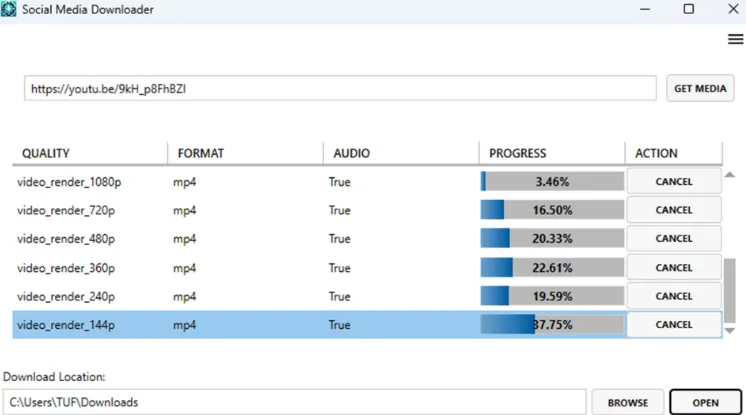Cancel the video_render_720p download
The height and width of the screenshot is (415, 746).
point(674,210)
